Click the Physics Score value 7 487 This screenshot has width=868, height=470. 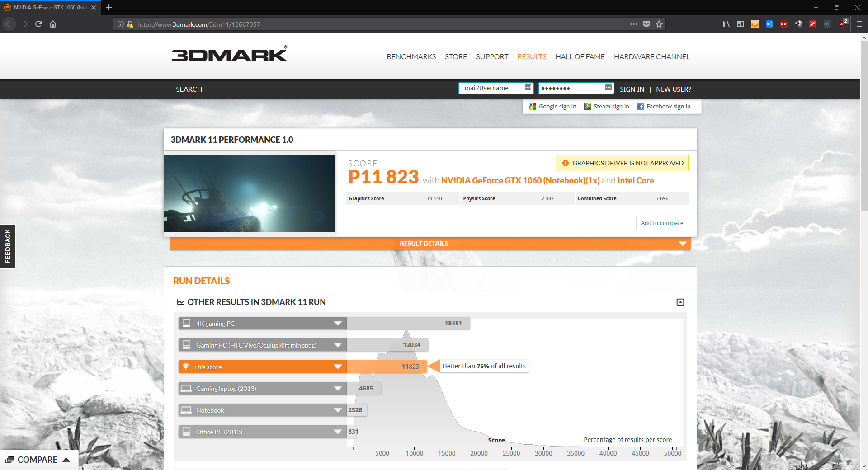(547, 198)
